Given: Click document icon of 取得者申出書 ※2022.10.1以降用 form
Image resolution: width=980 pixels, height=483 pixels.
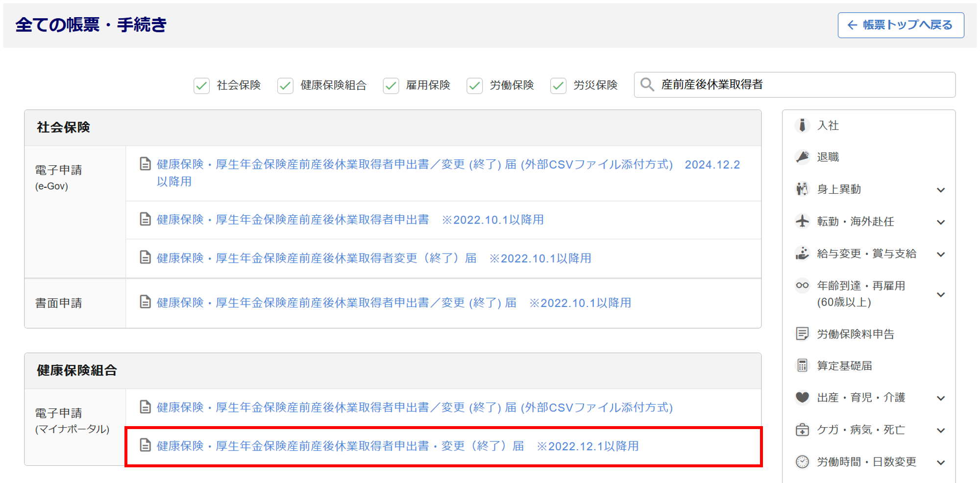Looking at the screenshot, I should tap(145, 219).
